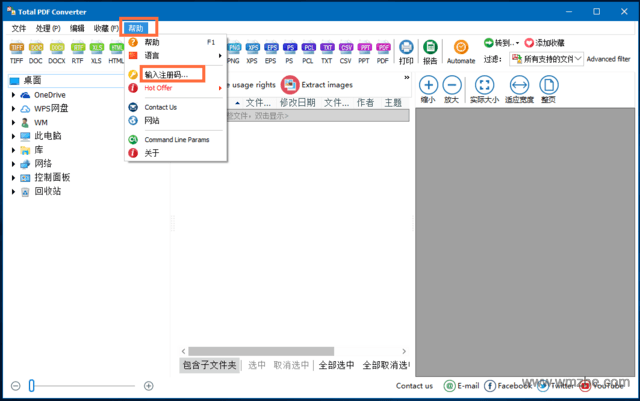The width and height of the screenshot is (640, 401).
Task: Click the round minus preview icon
Action: [x=452, y=85]
